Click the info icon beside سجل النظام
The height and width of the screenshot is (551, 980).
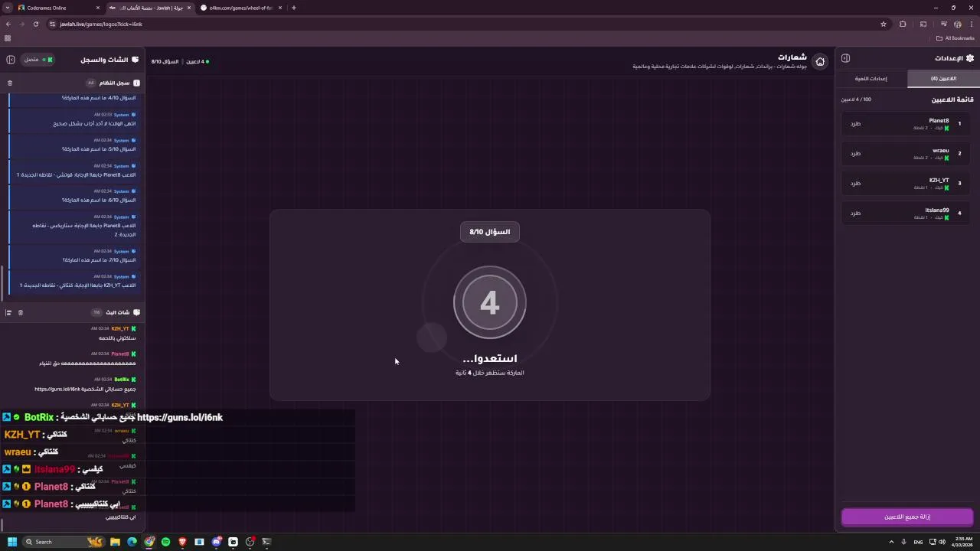pos(136,83)
